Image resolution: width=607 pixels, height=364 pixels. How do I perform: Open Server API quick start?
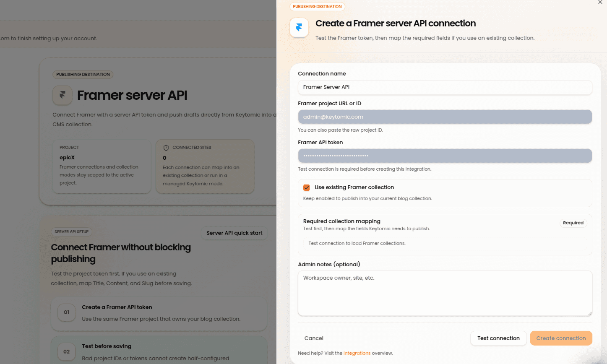click(x=234, y=233)
